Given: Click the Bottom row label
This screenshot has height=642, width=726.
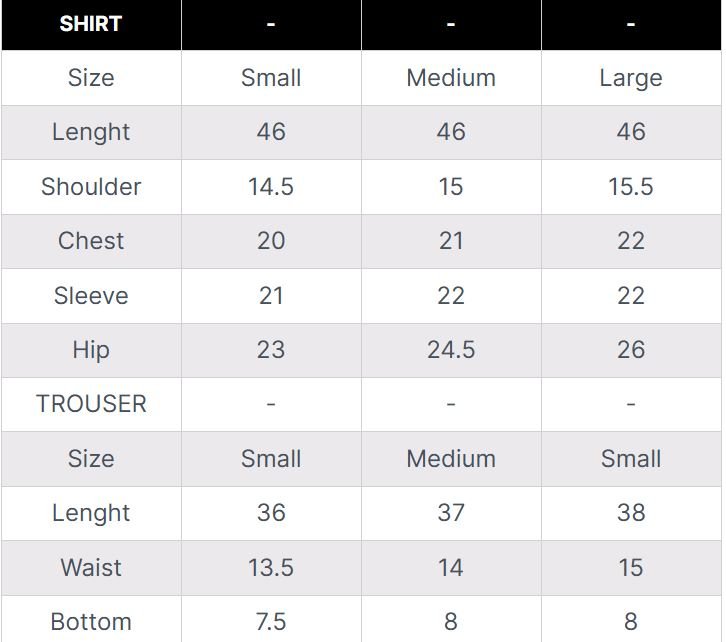Looking at the screenshot, I should coord(91,622).
